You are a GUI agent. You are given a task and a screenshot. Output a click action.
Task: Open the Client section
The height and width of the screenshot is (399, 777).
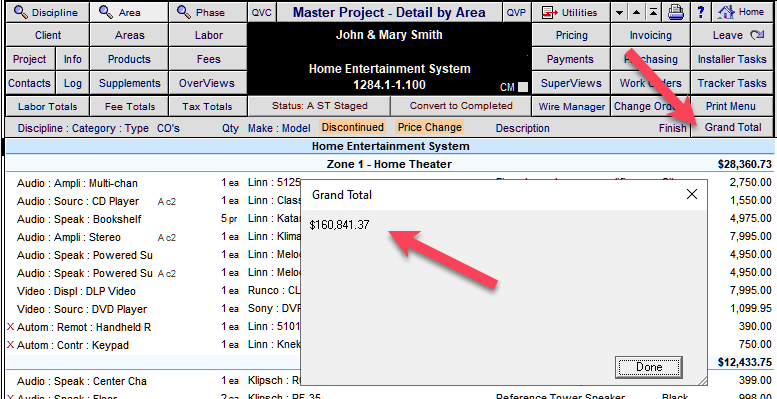pos(48,35)
